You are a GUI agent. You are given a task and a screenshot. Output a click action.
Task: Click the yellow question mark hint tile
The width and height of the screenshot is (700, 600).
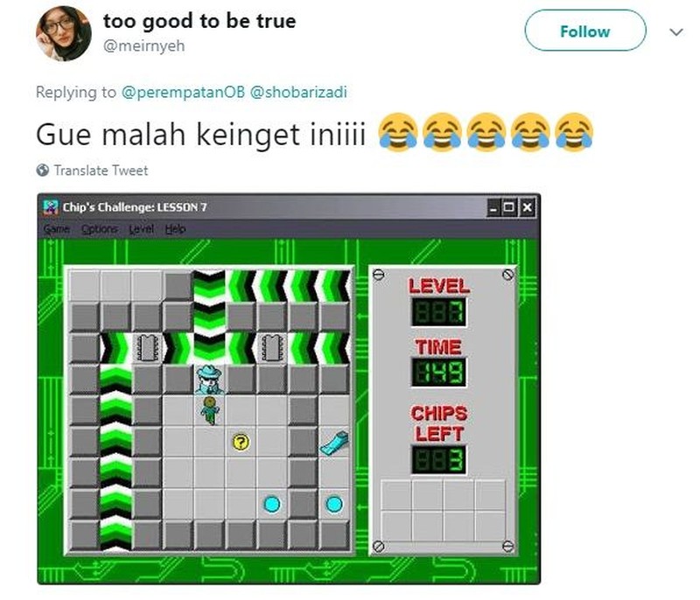[241, 443]
